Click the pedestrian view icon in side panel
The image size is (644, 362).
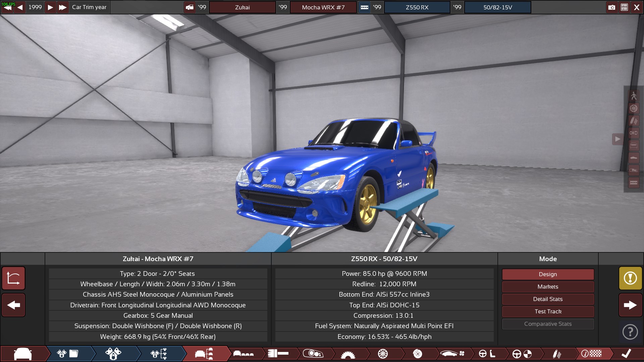(x=634, y=96)
